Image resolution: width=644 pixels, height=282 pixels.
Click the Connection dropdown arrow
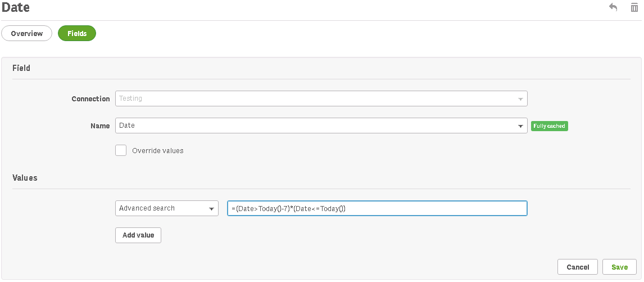click(520, 99)
